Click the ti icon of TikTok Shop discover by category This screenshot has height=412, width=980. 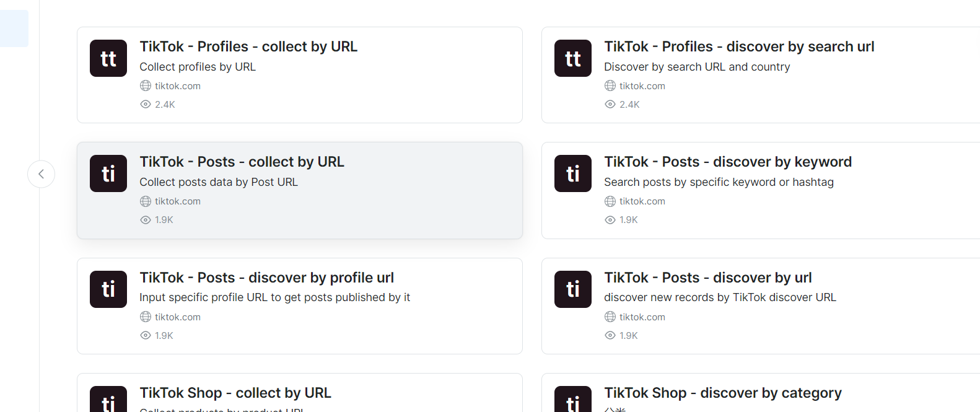pyautogui.click(x=573, y=399)
